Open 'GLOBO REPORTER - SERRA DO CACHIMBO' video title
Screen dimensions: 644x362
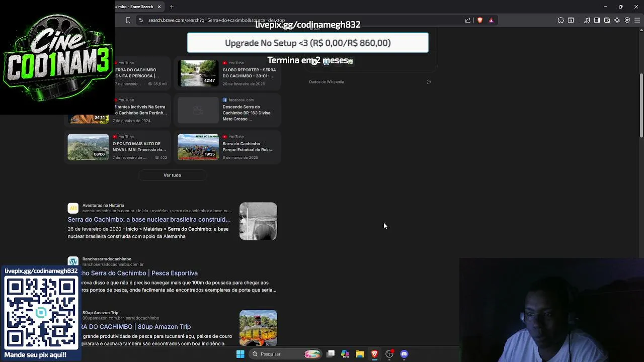coord(249,73)
